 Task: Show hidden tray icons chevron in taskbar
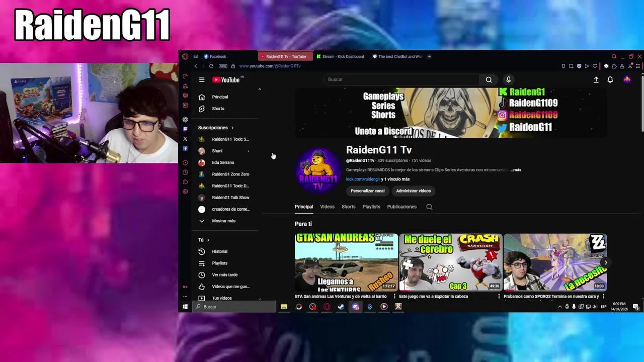[x=560, y=307]
